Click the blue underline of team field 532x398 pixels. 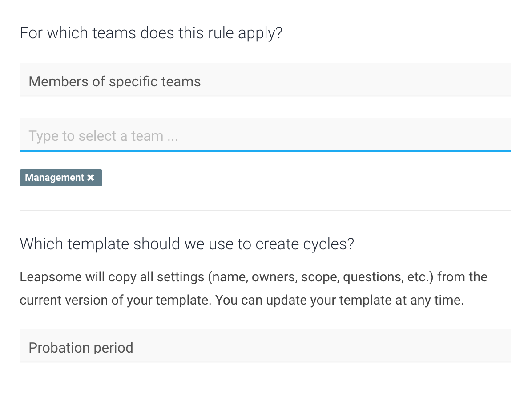265,151
